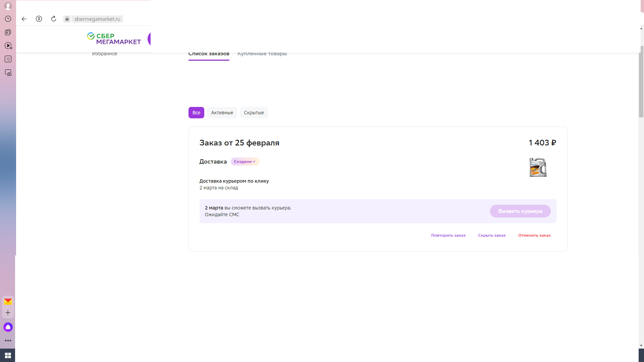This screenshot has width=644, height=362.
Task: Open browser history clock icon in sidebar
Action: [x=8, y=19]
